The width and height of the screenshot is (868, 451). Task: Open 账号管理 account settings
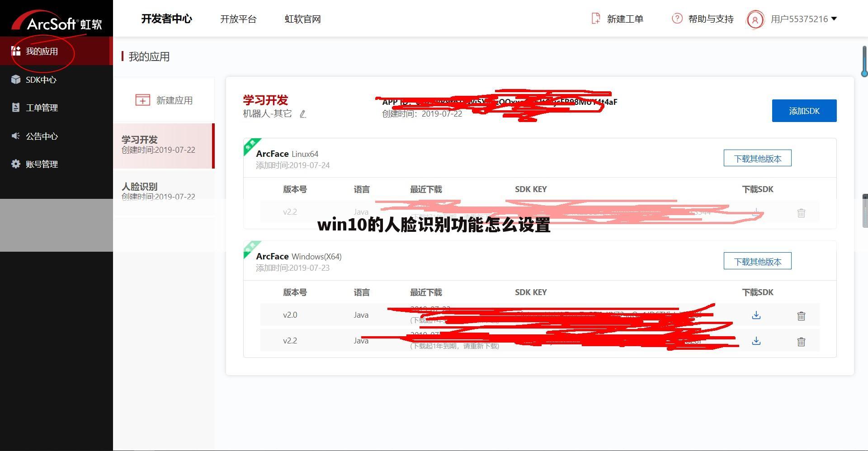pos(42,164)
